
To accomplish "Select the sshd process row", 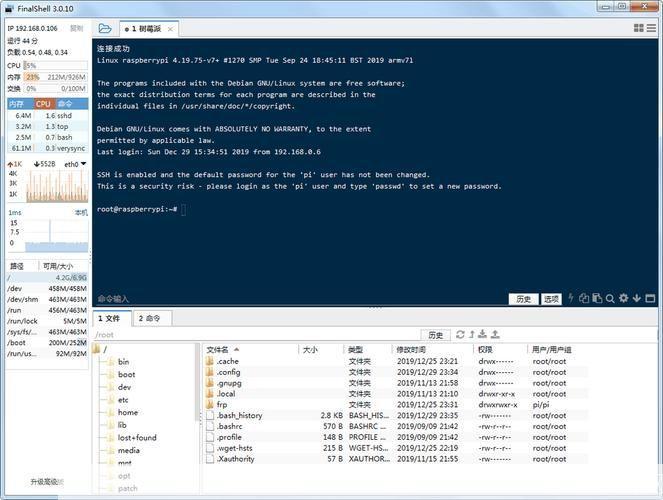I will [48, 115].
